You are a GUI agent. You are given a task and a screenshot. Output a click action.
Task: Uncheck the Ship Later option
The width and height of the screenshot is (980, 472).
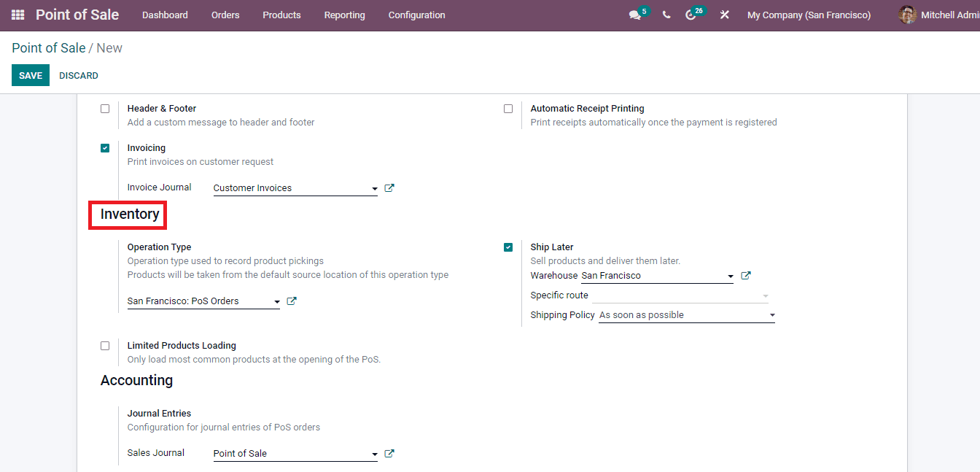pos(508,247)
